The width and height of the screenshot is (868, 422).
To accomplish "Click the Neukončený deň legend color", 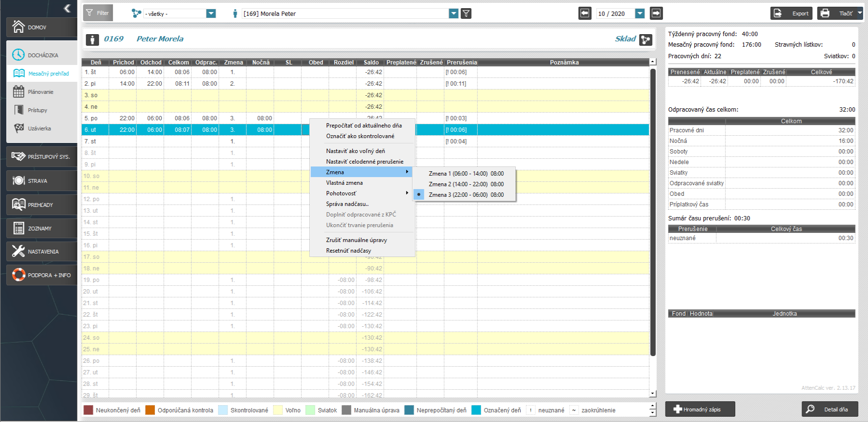I will pos(89,410).
